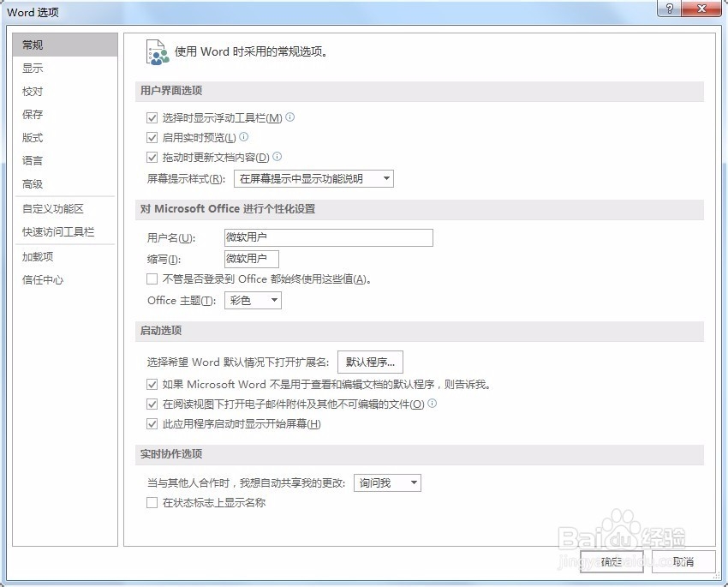Click the 实时协作选项 section heading

[x=171, y=453]
